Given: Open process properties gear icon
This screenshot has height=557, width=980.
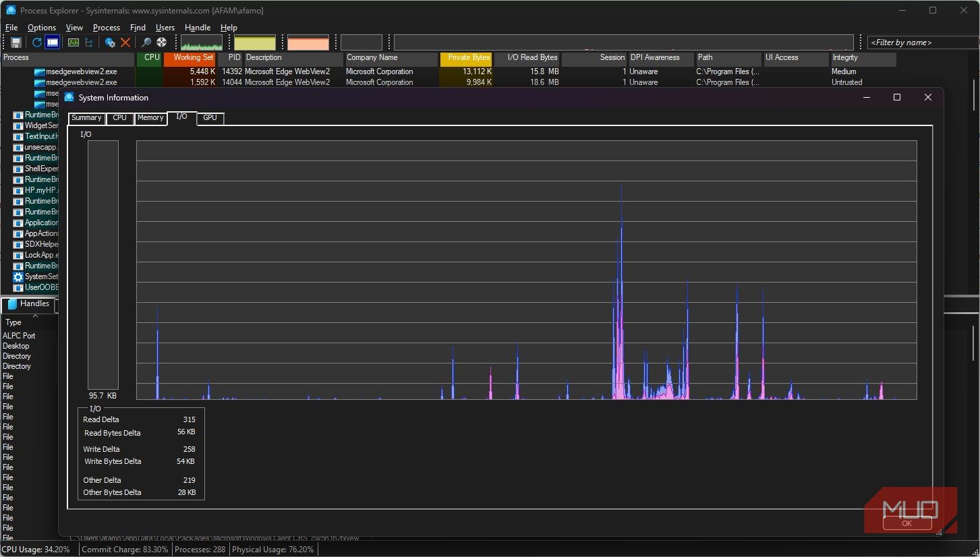Looking at the screenshot, I should point(110,42).
